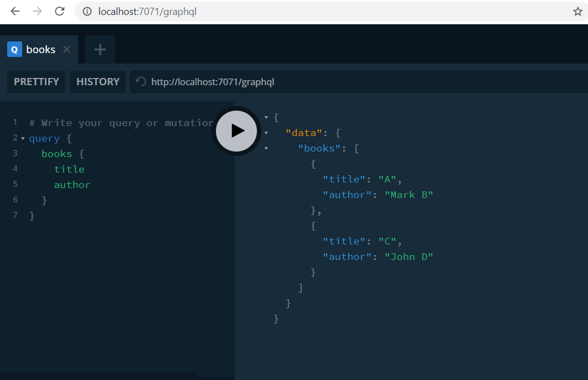This screenshot has height=380, width=588.
Task: Close the books tab
Action: (x=66, y=49)
